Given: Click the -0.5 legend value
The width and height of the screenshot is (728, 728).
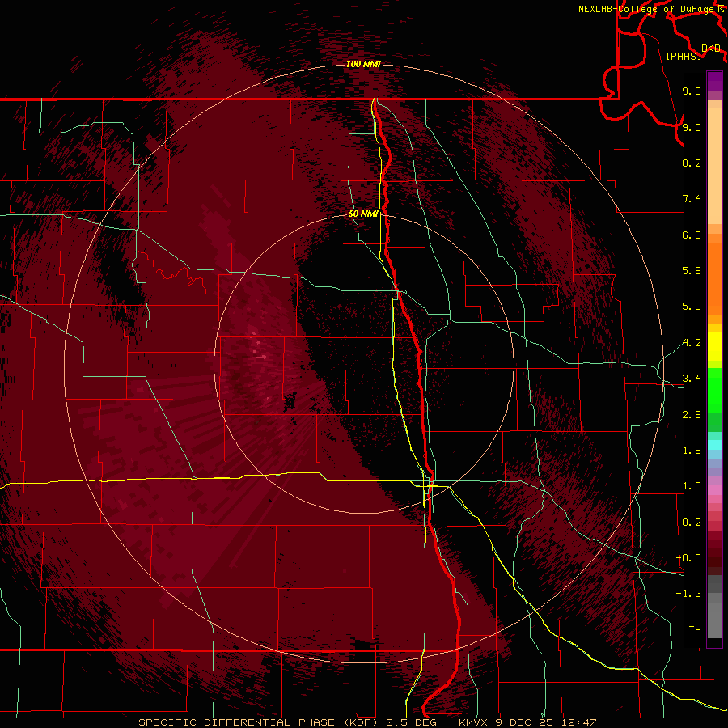Looking at the screenshot, I should click(x=688, y=558).
